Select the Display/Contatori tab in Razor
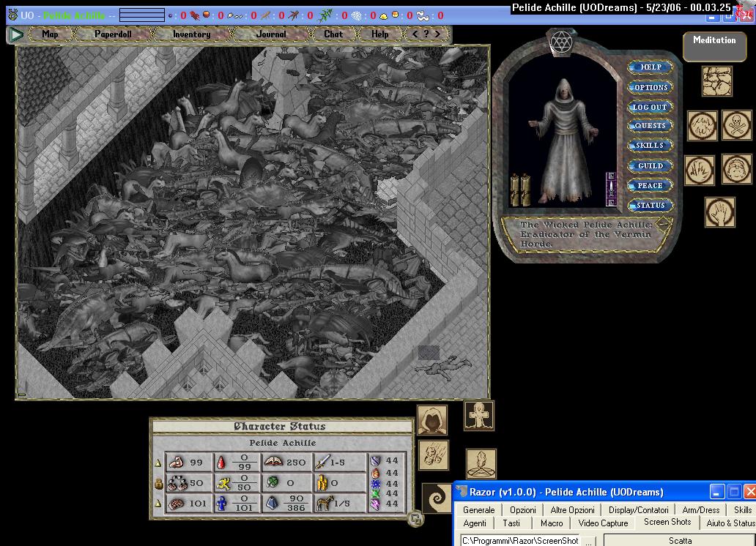 (638, 510)
